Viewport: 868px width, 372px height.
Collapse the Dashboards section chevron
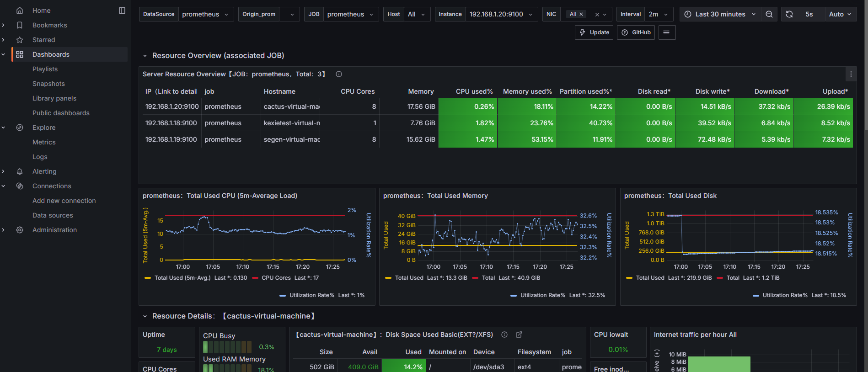coord(4,54)
